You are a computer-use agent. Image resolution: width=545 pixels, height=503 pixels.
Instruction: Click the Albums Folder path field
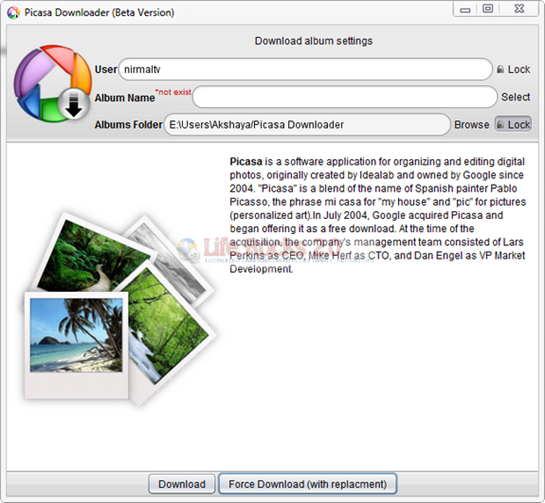[x=307, y=124]
